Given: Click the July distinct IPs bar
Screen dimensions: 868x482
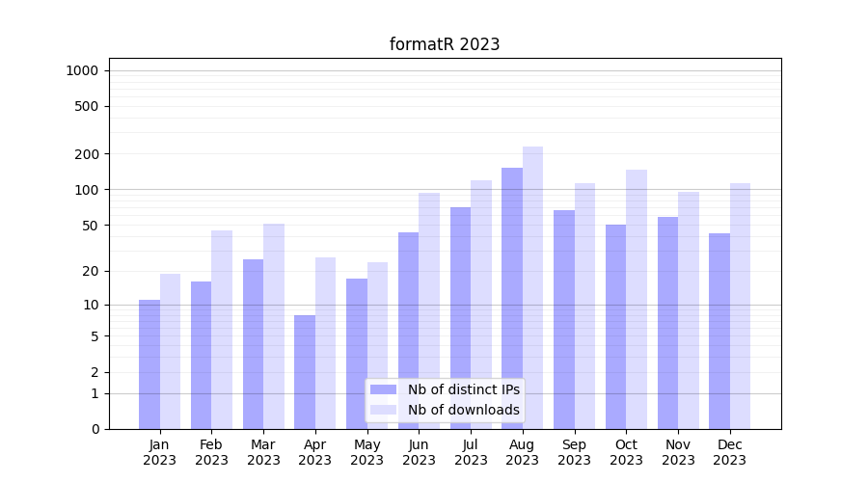Looking at the screenshot, I should (x=460, y=318).
